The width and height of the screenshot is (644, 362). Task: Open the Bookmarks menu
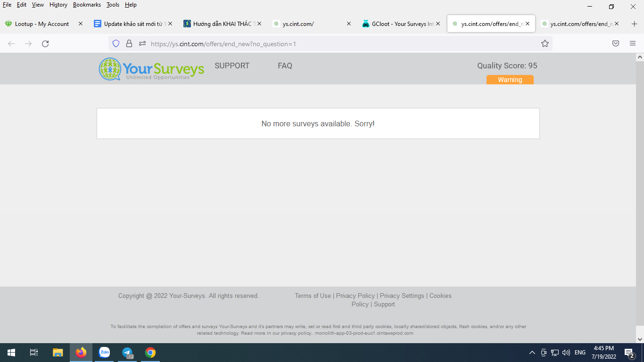coord(87,5)
